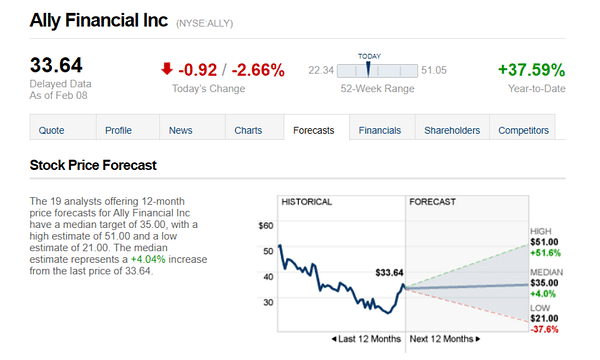600x360 pixels.
Task: Click the $33.64 price label on chart
Action: [x=389, y=273]
